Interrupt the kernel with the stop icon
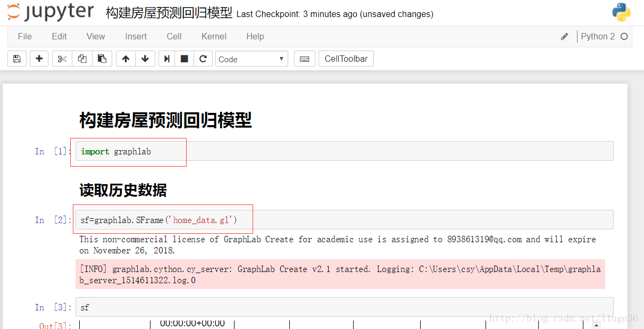 (185, 59)
